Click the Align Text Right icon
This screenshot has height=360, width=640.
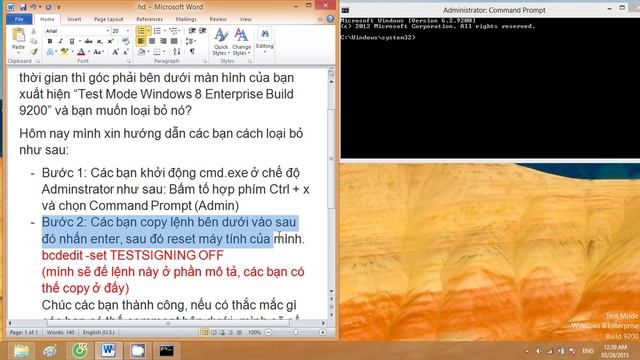[163, 41]
